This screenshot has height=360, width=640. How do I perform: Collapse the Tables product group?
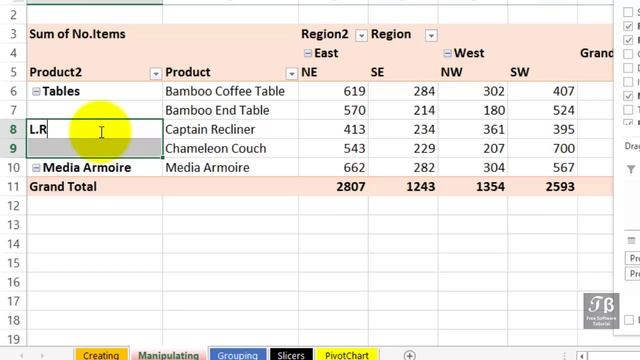(x=36, y=91)
